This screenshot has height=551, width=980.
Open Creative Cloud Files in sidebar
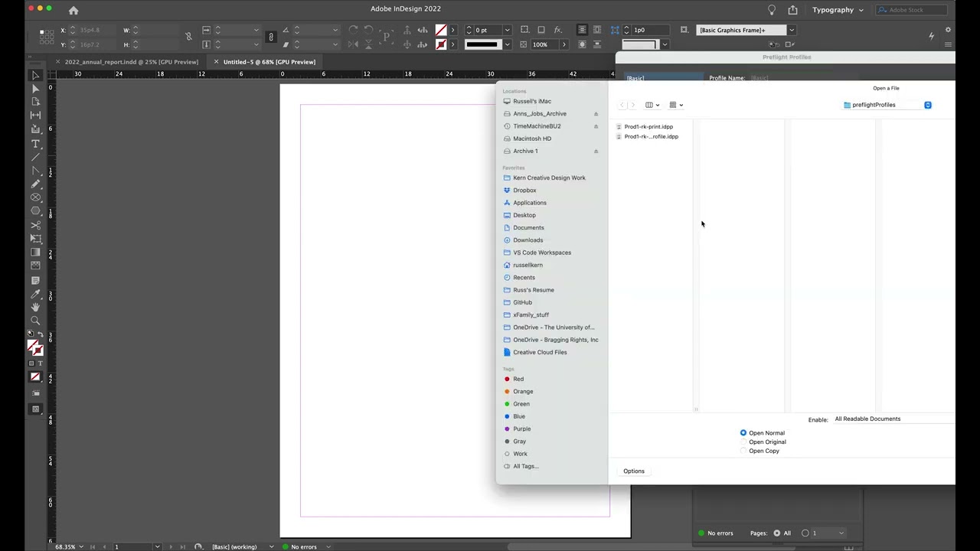[x=540, y=352]
